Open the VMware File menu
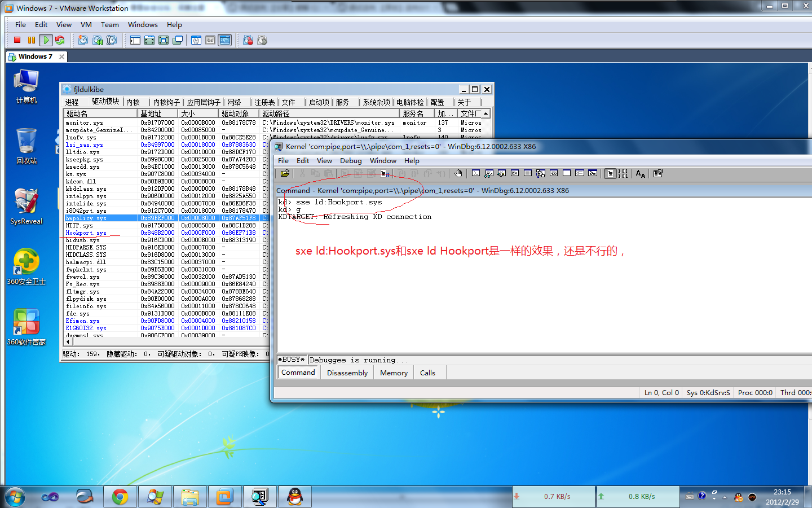Viewport: 812px width, 508px height. tap(21, 25)
